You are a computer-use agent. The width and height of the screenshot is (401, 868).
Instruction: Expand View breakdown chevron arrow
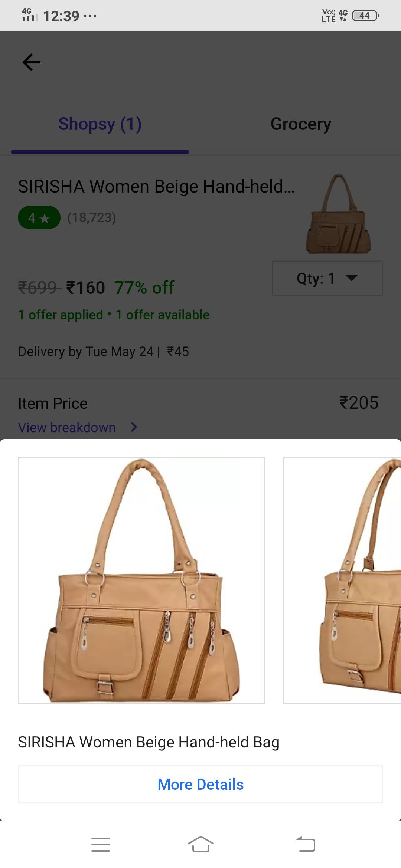coord(134,427)
